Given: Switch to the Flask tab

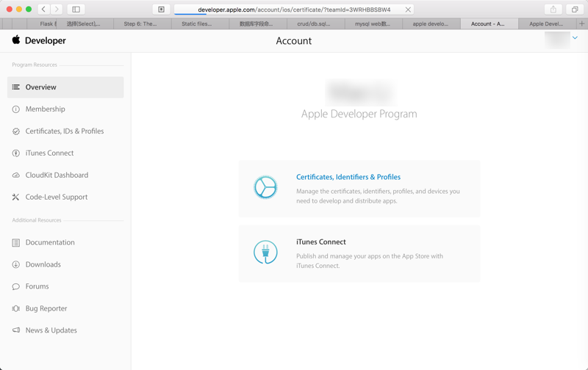Looking at the screenshot, I should pos(42,23).
